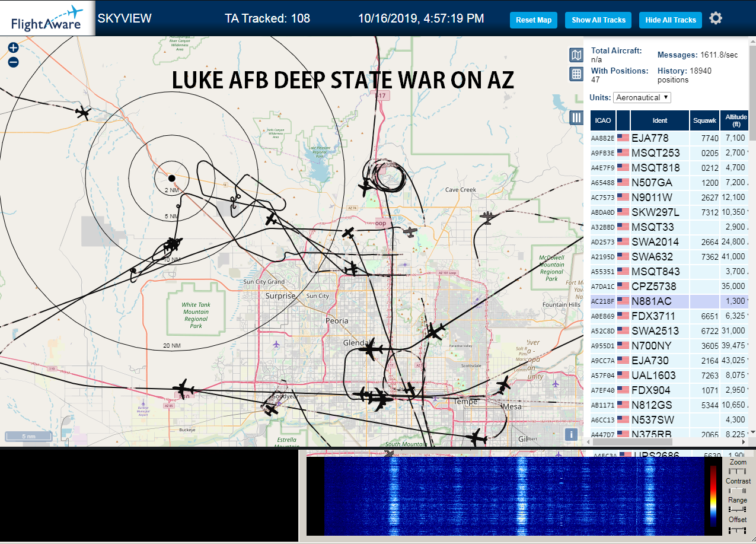756x544 pixels.
Task: Select the UAL1603 row
Action: click(x=670, y=375)
